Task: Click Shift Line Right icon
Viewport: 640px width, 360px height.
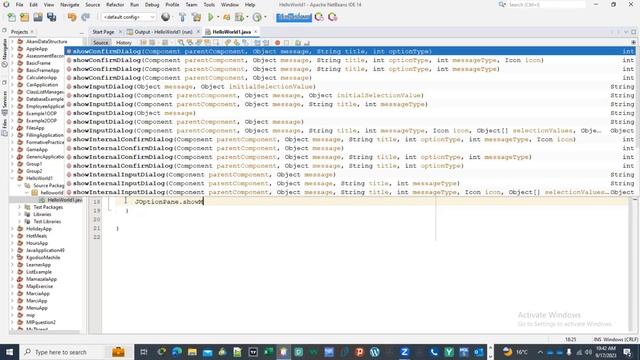Action: tap(266, 42)
